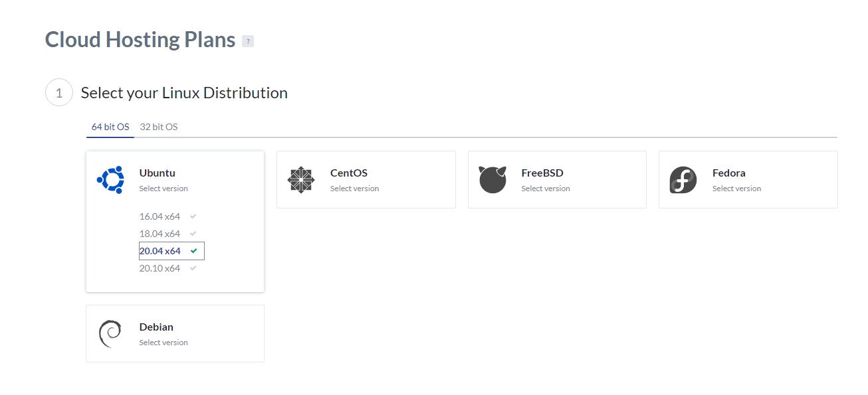Click the step 1 circle badge
Viewport: 868px width, 395px height.
[59, 93]
